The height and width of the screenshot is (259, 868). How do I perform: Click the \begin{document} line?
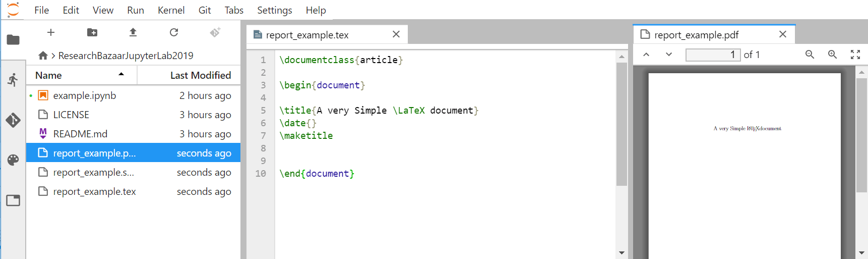pyautogui.click(x=322, y=85)
